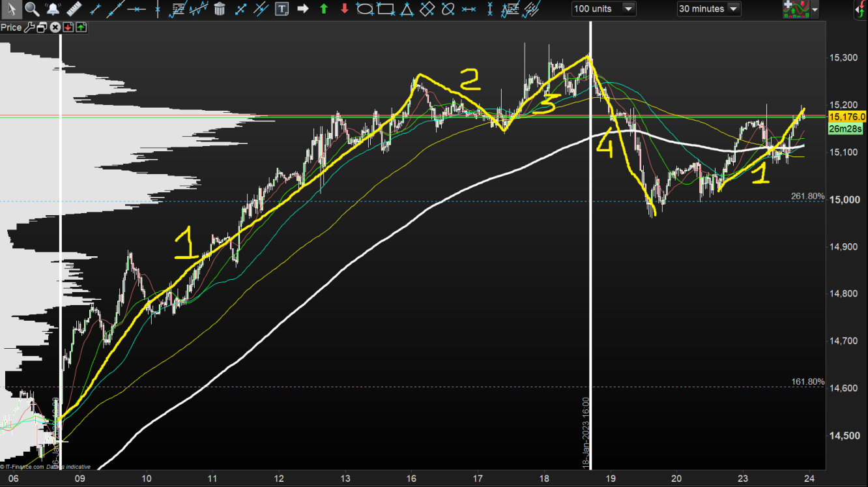This screenshot has width=868, height=487.
Task: Open the 30 minutes timeframe dropdown
Action: (x=708, y=8)
